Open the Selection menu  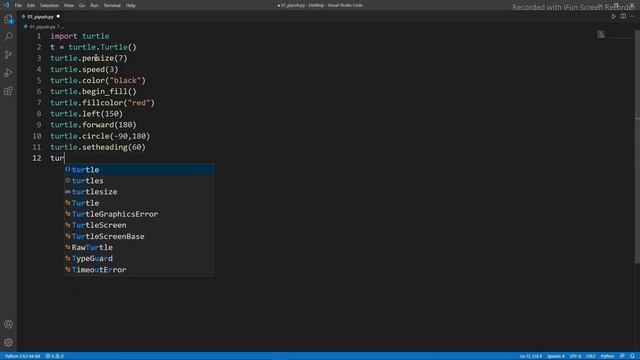click(49, 5)
